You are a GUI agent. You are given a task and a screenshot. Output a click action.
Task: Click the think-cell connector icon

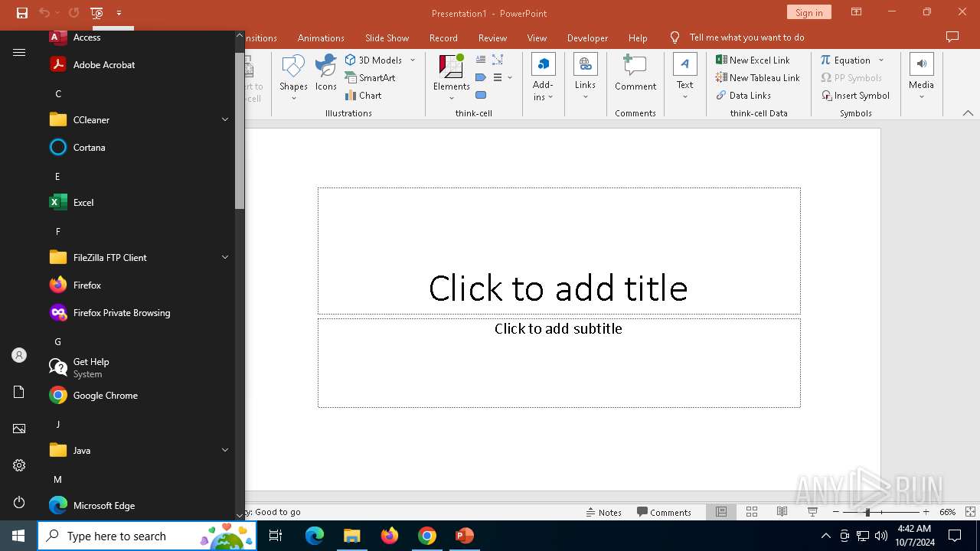coord(498,60)
